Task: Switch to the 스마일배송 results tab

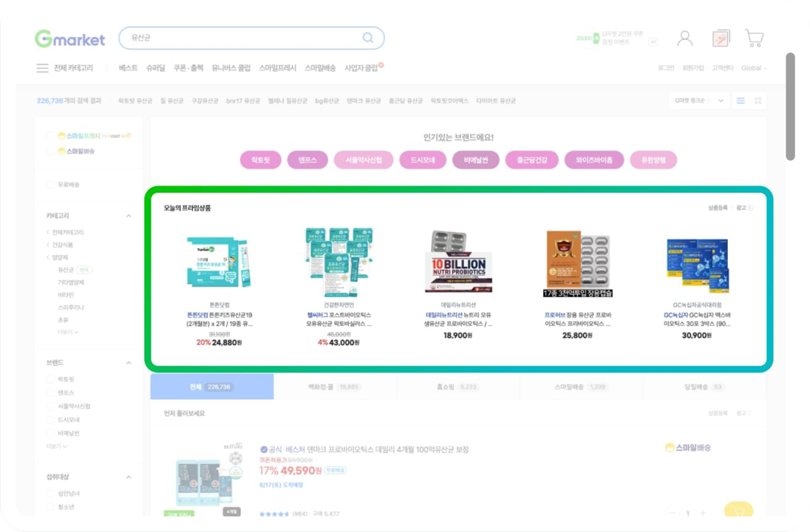Action: click(x=581, y=387)
